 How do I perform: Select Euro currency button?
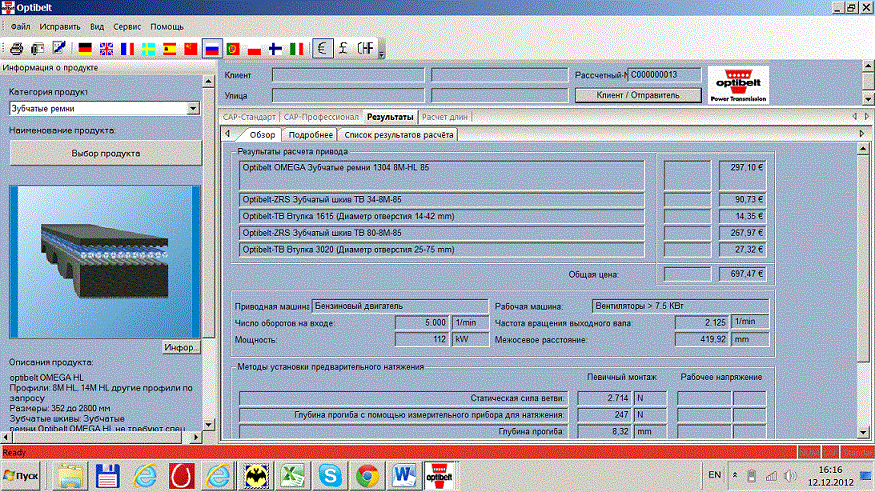point(323,49)
